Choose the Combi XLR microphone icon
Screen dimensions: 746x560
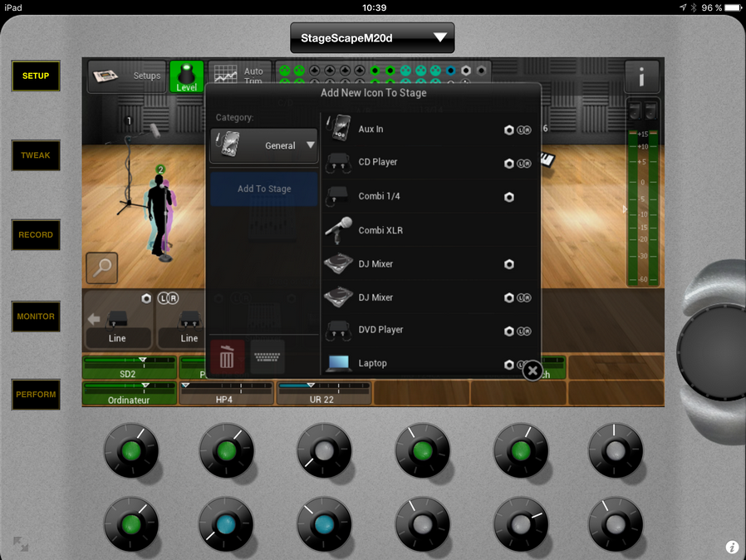click(x=339, y=229)
